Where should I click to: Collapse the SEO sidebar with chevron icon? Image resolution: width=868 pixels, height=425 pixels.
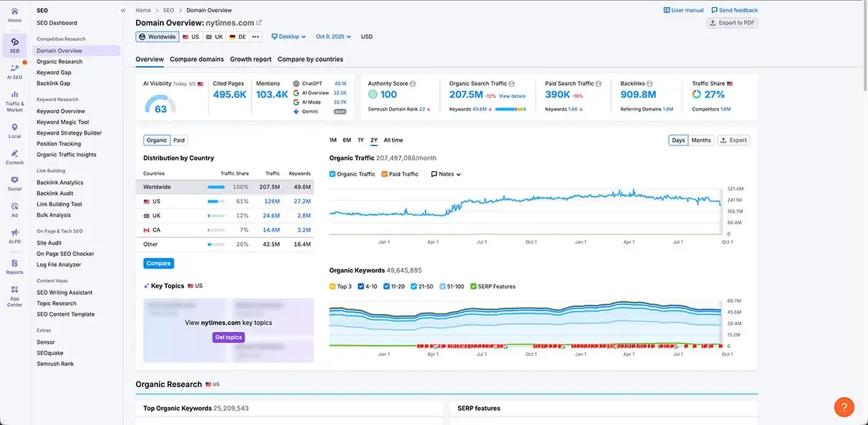123,11
